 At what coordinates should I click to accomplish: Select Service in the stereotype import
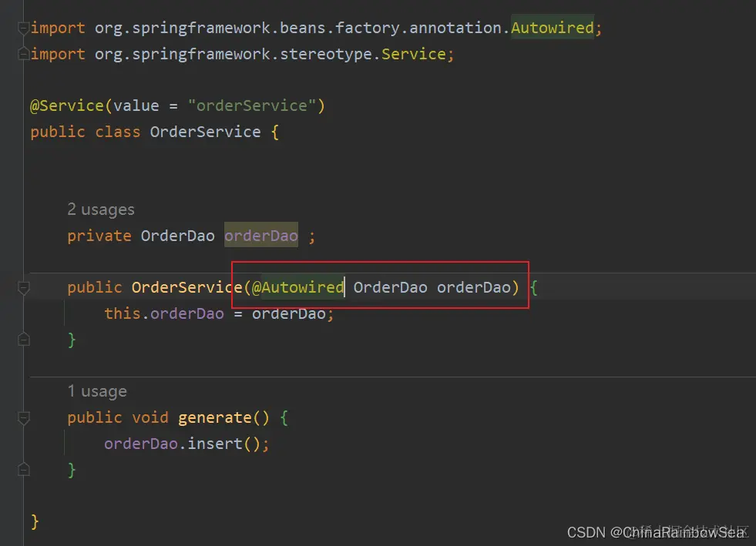pyautogui.click(x=414, y=54)
